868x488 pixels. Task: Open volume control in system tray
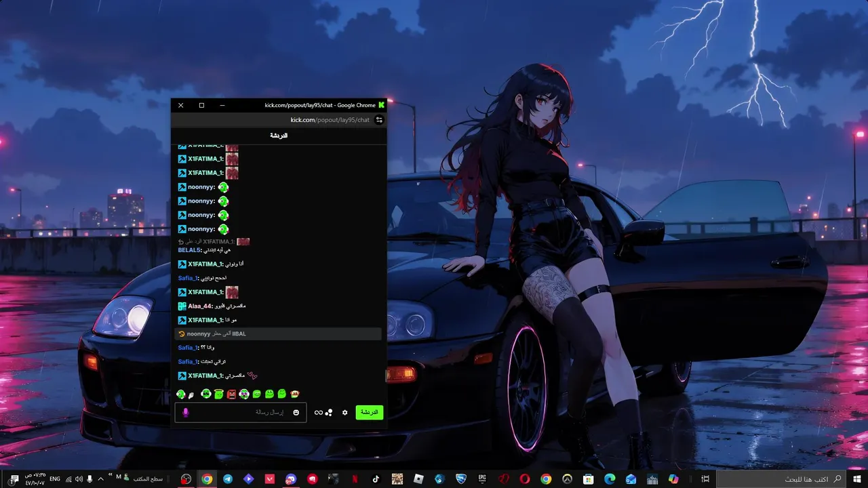(79, 479)
